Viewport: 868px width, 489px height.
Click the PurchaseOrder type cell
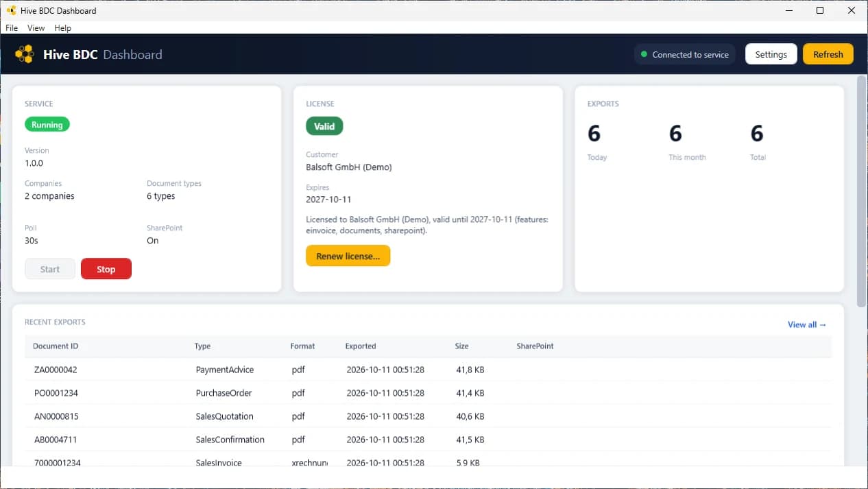(x=224, y=393)
